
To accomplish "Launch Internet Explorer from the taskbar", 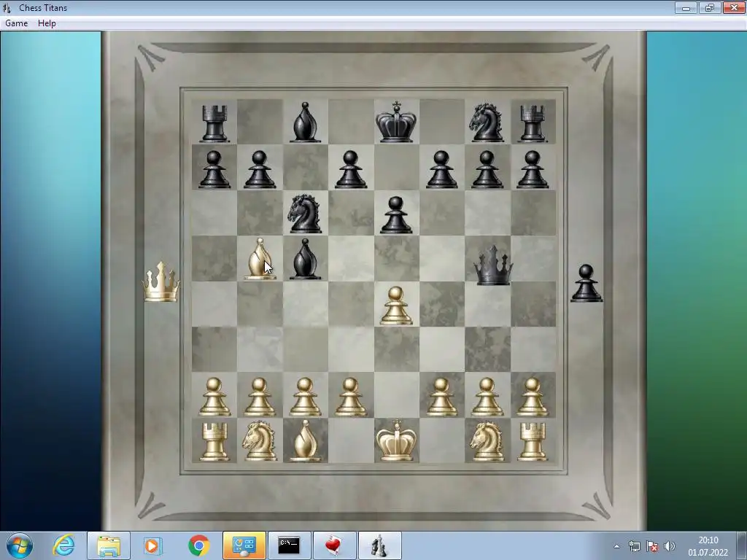I will [63, 545].
